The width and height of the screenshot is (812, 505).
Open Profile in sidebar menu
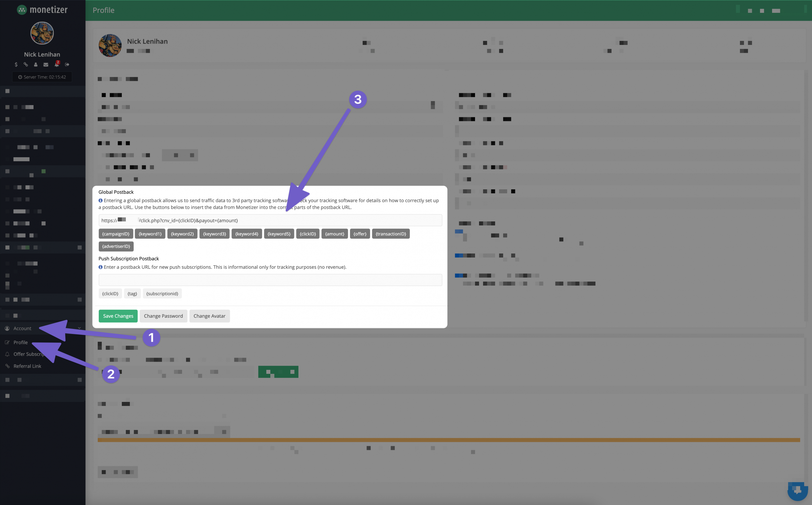20,342
